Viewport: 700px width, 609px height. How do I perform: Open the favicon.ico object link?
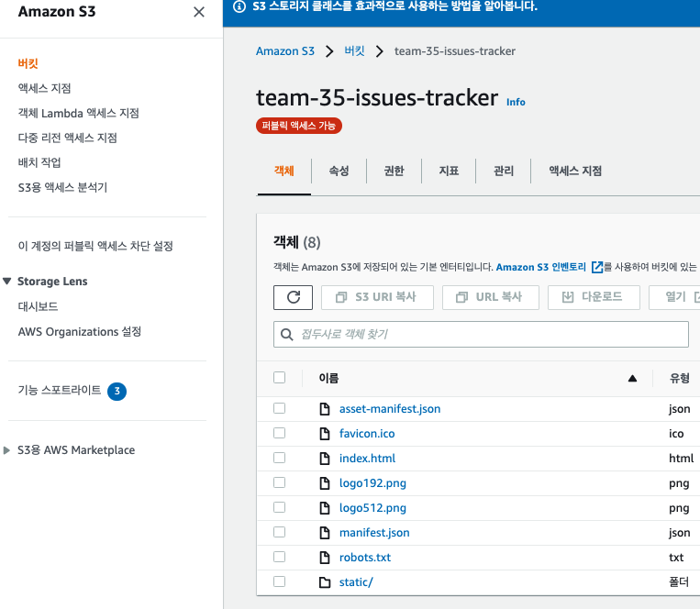[367, 434]
